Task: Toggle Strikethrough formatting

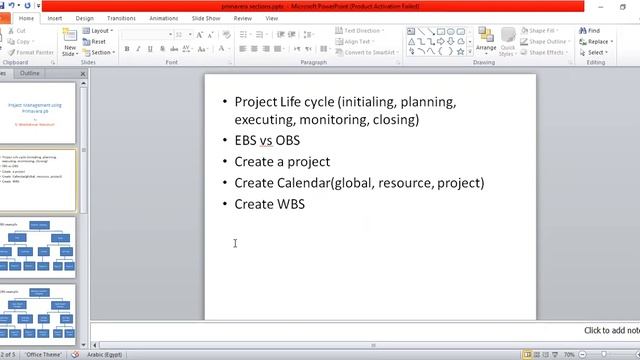Action: pyautogui.click(x=174, y=49)
